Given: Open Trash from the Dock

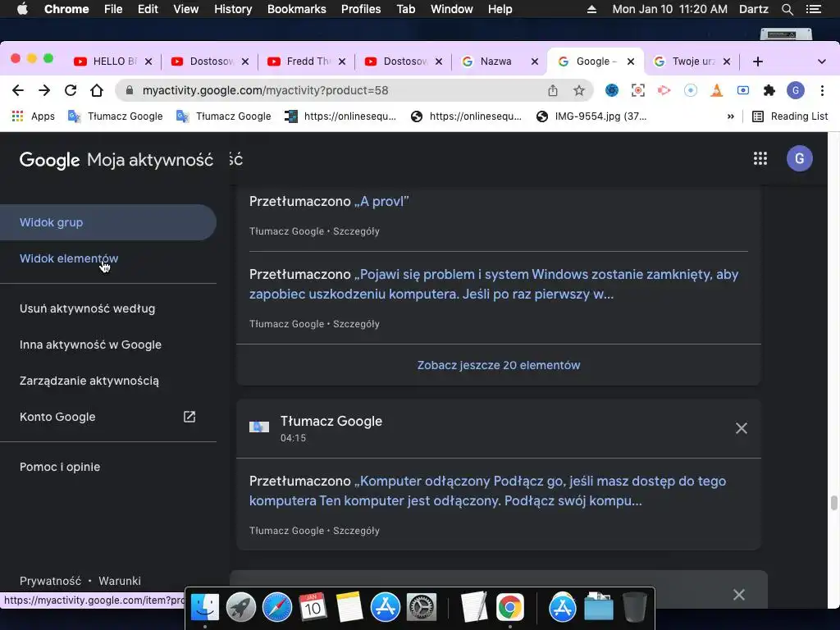Looking at the screenshot, I should (635, 608).
